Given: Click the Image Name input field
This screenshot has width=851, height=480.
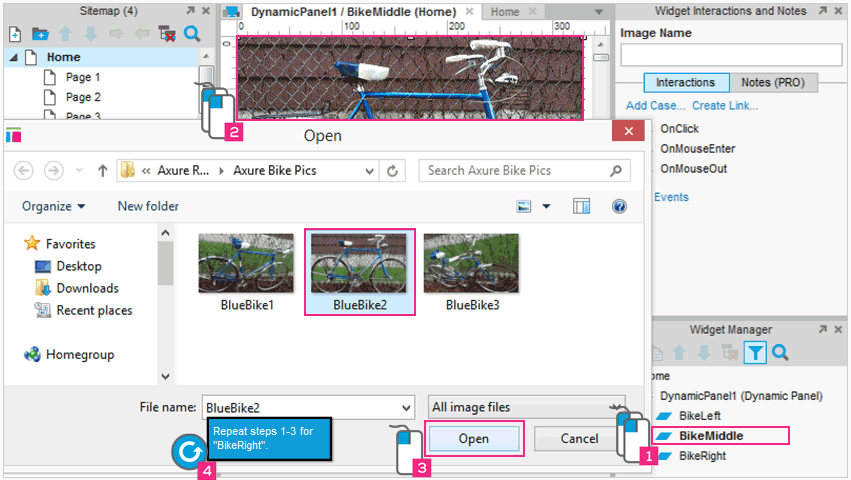Looking at the screenshot, I should [x=731, y=55].
